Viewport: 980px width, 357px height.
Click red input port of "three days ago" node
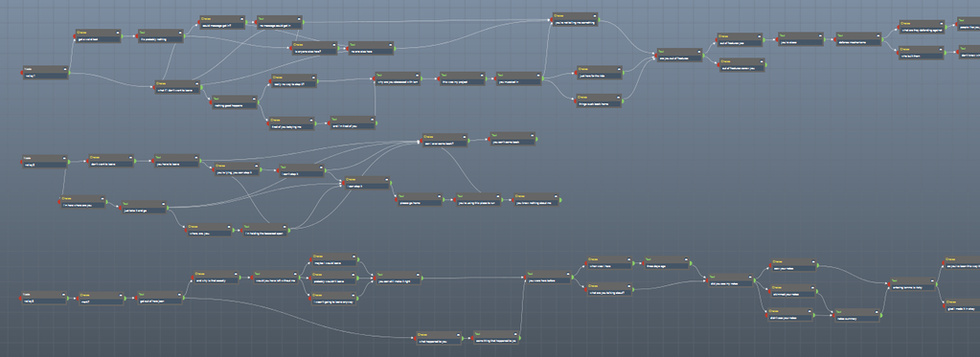[x=644, y=263]
